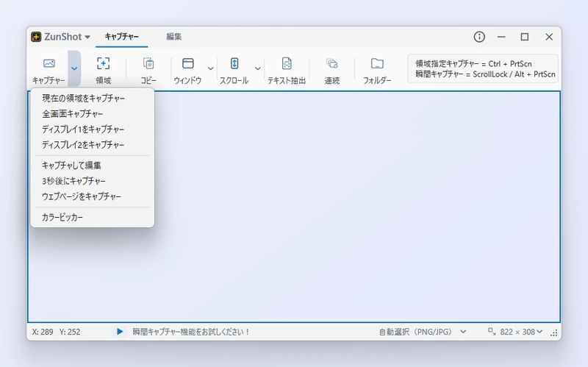Click the コピー clipboard icon
Viewport: 588px width, 367px height.
point(148,63)
